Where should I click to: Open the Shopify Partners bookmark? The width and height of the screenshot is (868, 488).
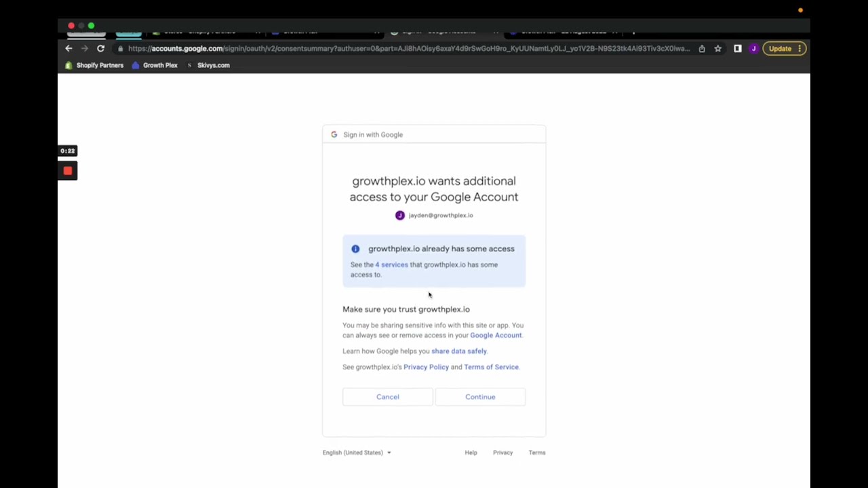click(94, 65)
